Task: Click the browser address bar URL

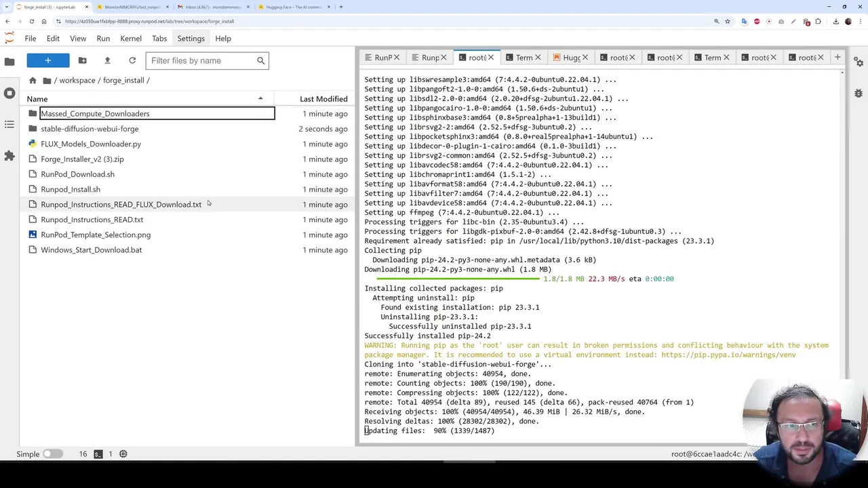Action: tap(149, 21)
